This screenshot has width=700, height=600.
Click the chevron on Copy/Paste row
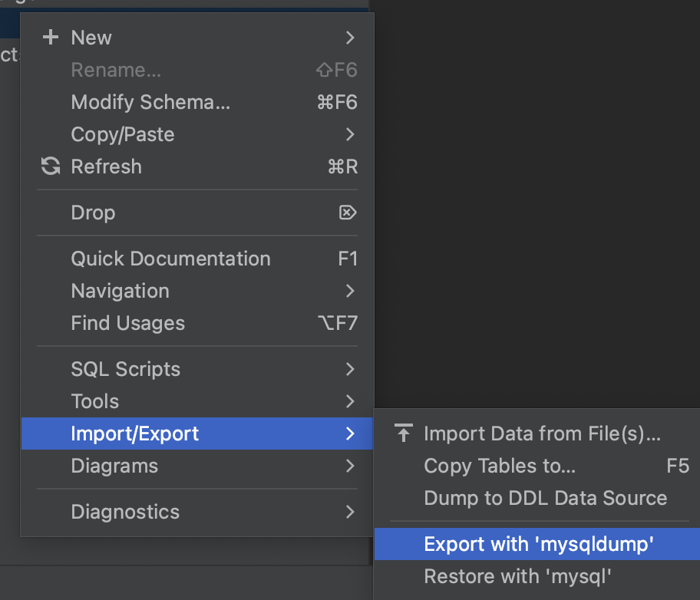350,134
